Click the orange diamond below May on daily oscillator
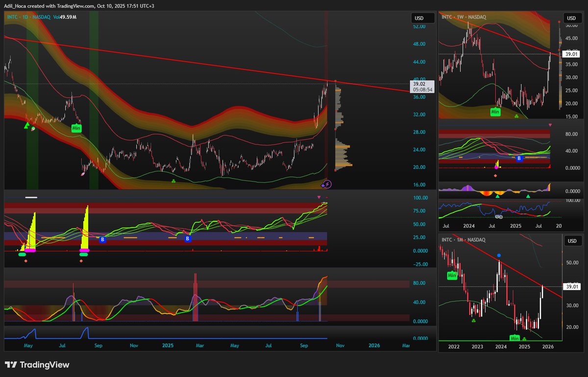This screenshot has height=377, width=588. [x=25, y=260]
